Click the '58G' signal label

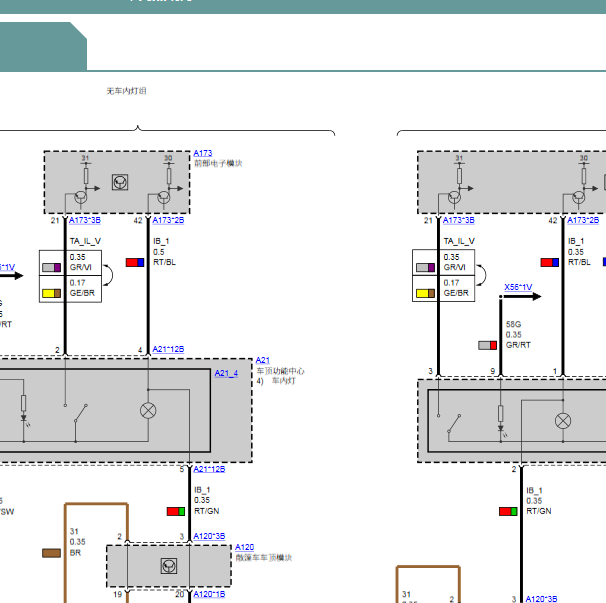[x=513, y=324]
